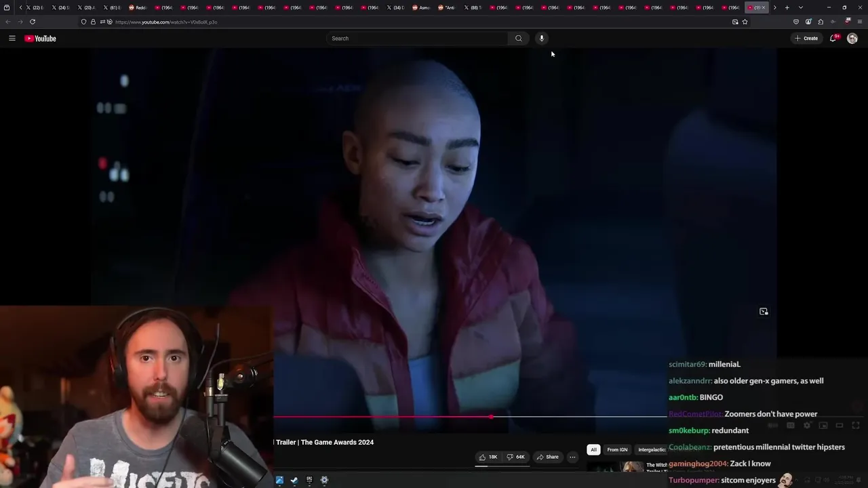Open the tracking protection shield icon
This screenshot has width=868, height=488.
83,22
